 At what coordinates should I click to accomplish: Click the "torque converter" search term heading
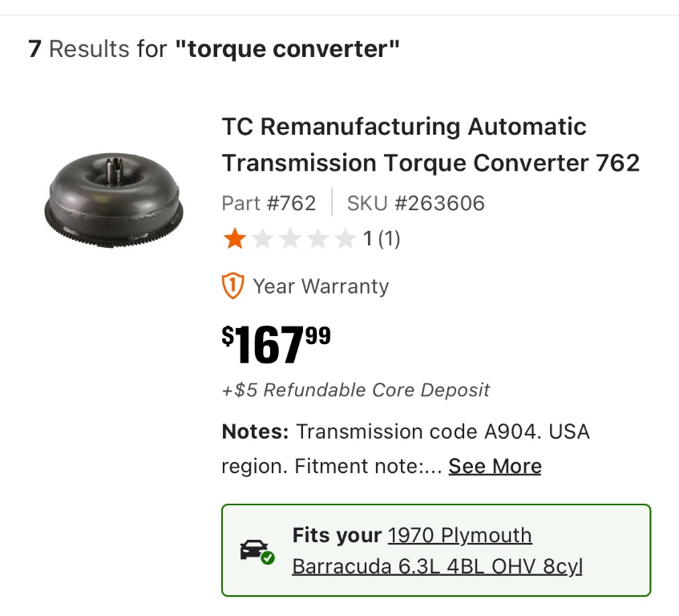click(287, 49)
